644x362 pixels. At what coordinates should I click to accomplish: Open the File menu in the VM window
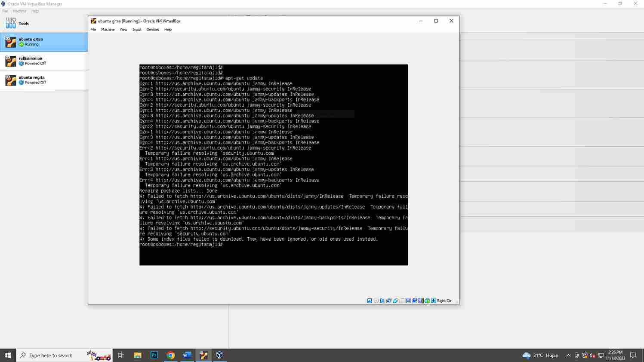pos(93,30)
